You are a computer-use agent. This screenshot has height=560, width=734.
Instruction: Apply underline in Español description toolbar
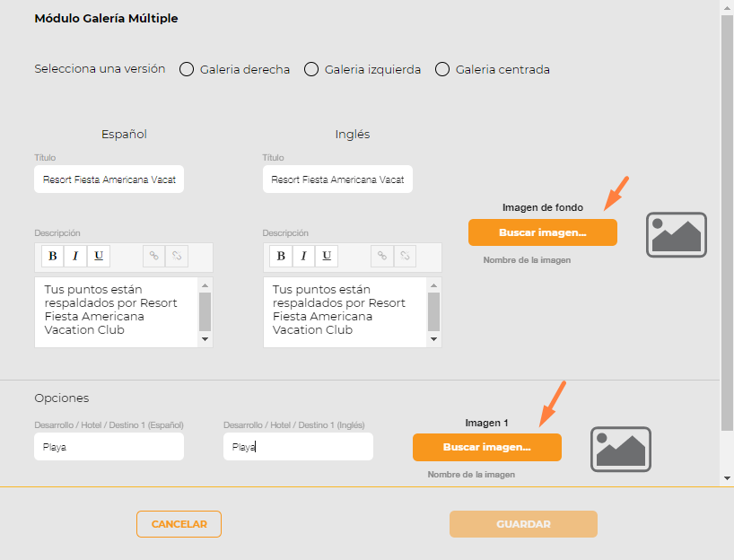(x=99, y=256)
